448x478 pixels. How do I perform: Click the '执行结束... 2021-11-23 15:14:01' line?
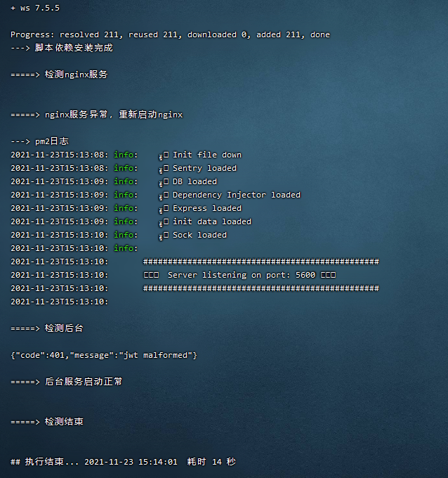pyautogui.click(x=94, y=462)
